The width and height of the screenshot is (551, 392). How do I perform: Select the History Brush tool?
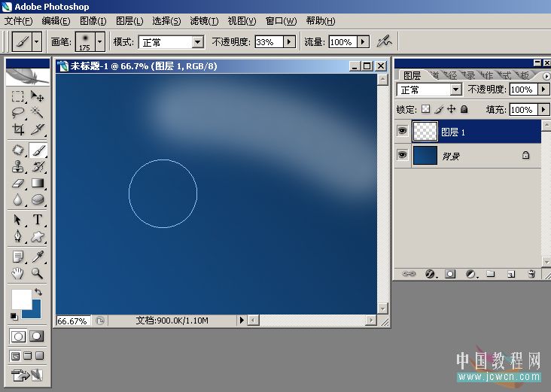pyautogui.click(x=37, y=166)
